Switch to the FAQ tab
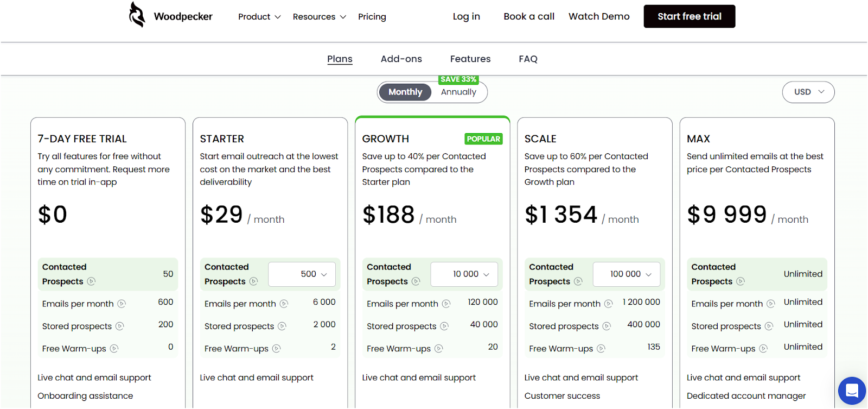Viewport: 868px width, 409px height. [x=528, y=59]
